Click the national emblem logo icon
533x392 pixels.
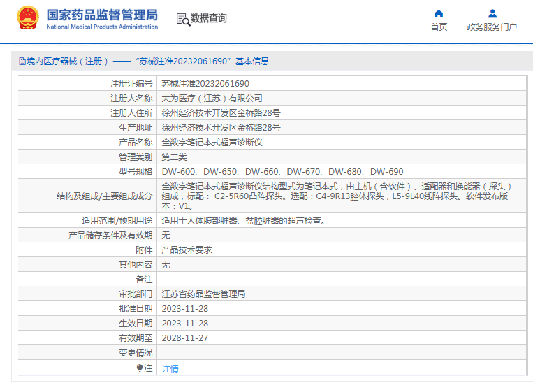[28, 19]
